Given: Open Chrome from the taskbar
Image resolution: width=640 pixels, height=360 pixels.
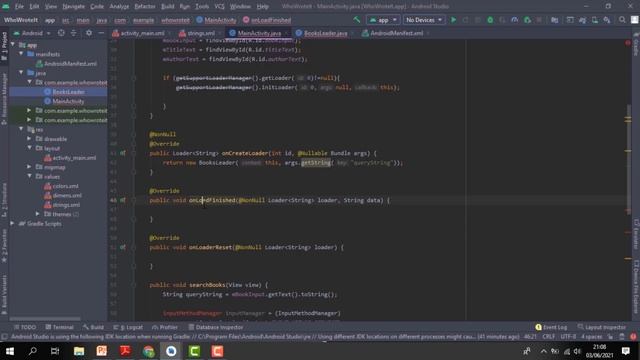Looking at the screenshot, I should (x=149, y=351).
